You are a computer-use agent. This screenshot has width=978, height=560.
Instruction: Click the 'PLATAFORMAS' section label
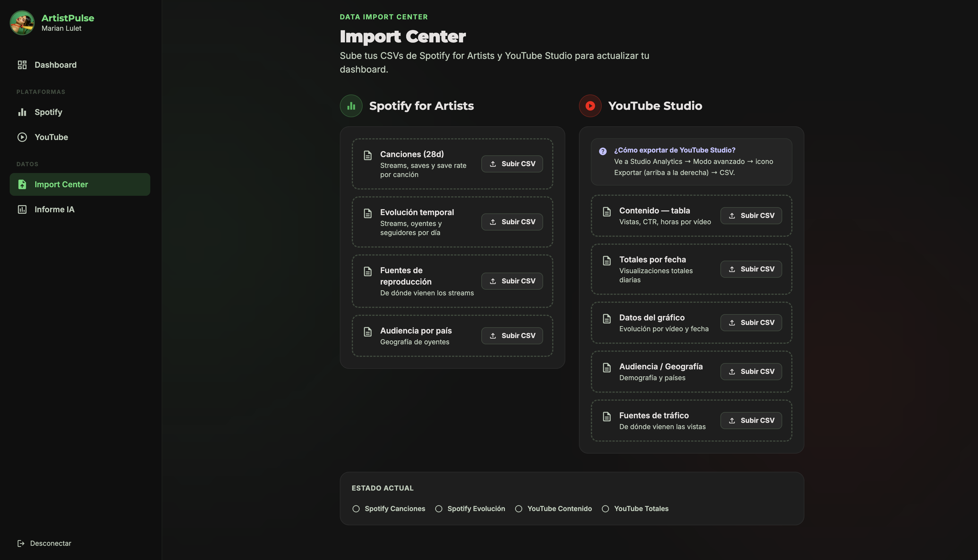click(41, 92)
